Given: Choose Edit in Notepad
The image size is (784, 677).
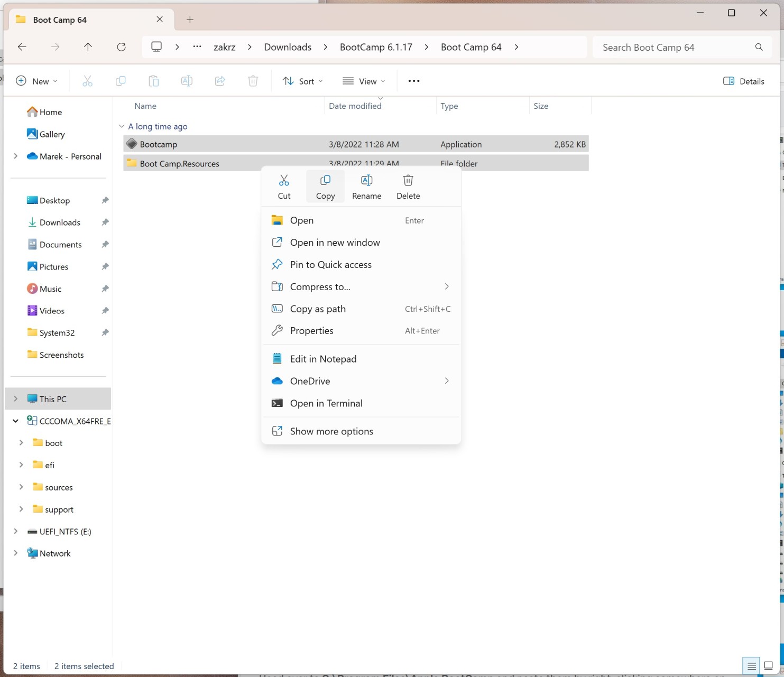Looking at the screenshot, I should click(361, 359).
